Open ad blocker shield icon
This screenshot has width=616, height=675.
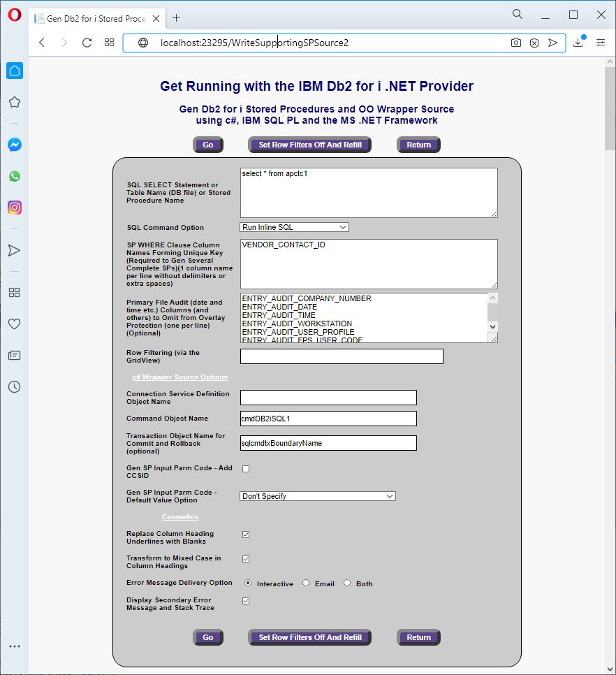coord(534,43)
